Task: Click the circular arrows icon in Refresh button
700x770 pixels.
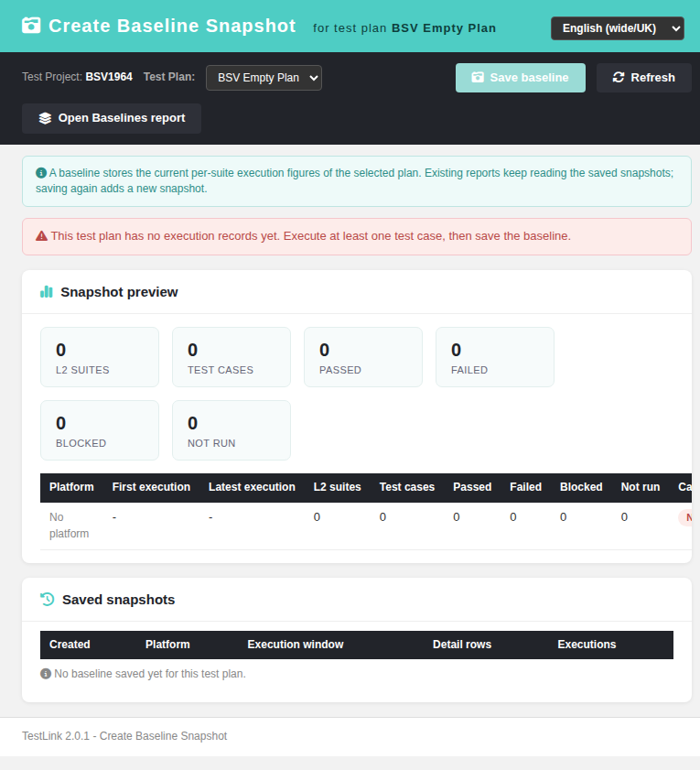Action: 619,78
